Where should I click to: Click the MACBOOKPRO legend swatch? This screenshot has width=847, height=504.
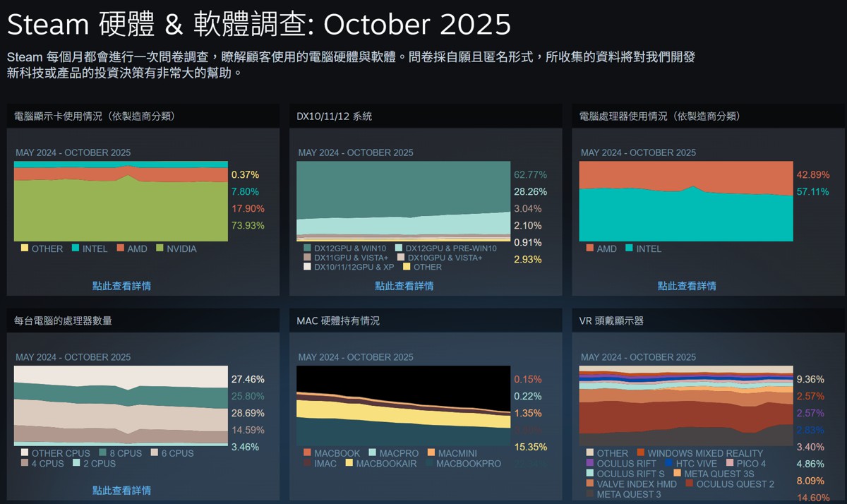429,463
